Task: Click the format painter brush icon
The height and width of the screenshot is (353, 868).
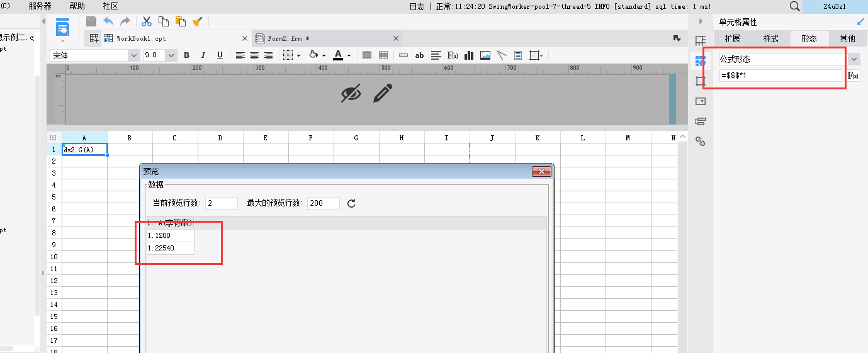Action: pyautogui.click(x=197, y=21)
